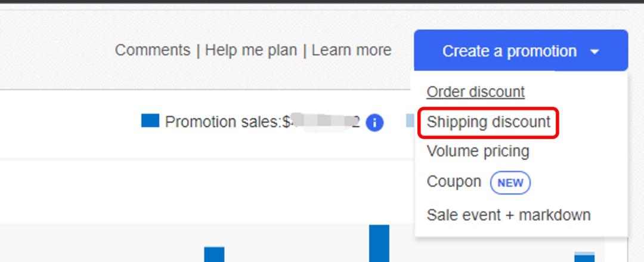Click the dark blue Promotion sales legend square
Image resolution: width=644 pixels, height=262 pixels.
tap(150, 121)
